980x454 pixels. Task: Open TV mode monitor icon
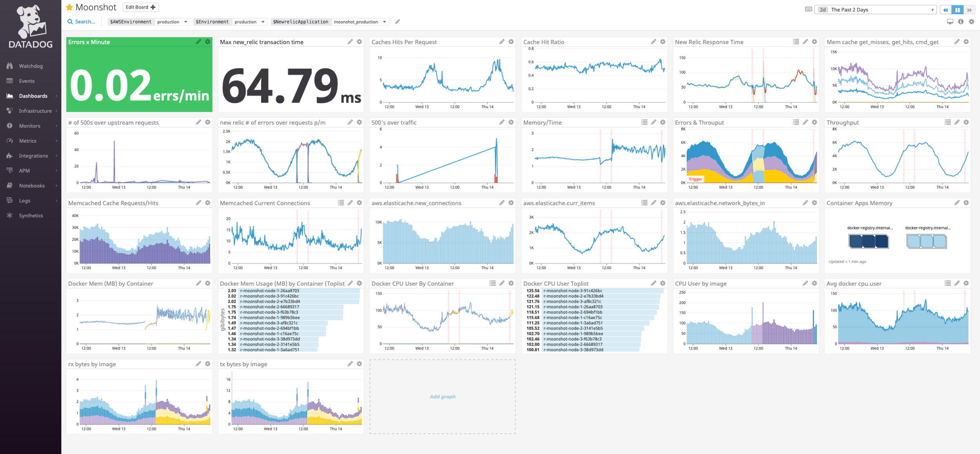pos(950,22)
